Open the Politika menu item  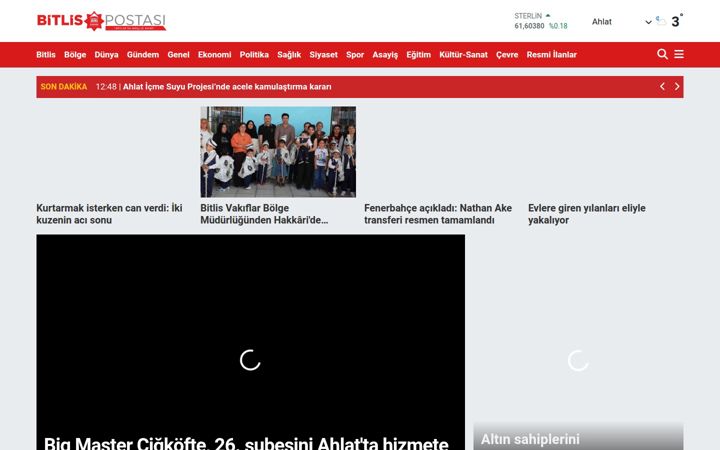254,55
